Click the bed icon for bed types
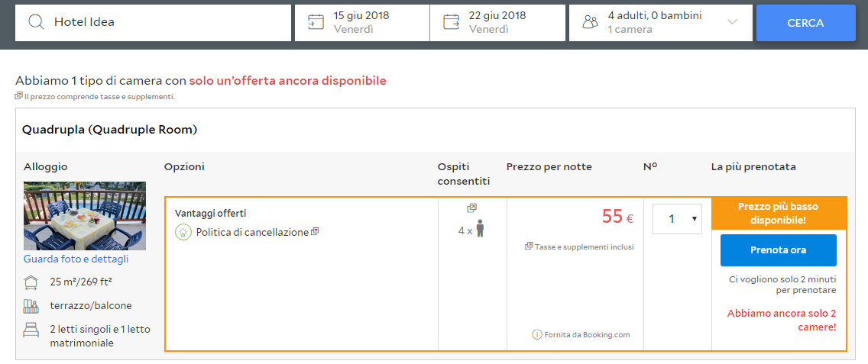868x364 pixels. [31, 330]
